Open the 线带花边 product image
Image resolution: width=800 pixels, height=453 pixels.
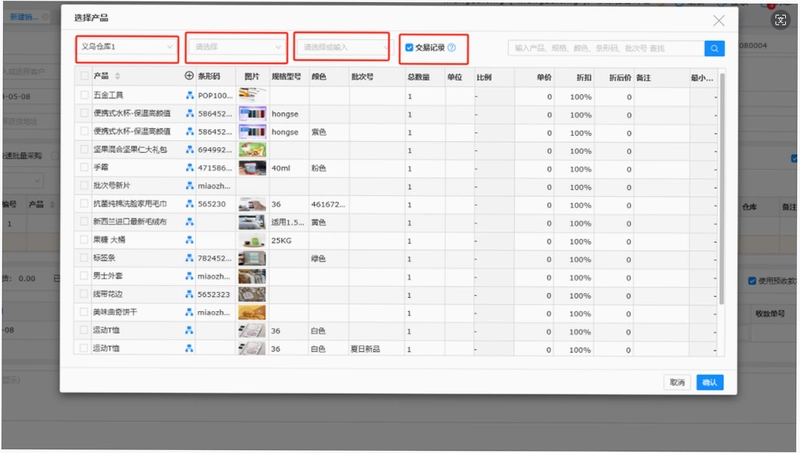click(x=252, y=294)
